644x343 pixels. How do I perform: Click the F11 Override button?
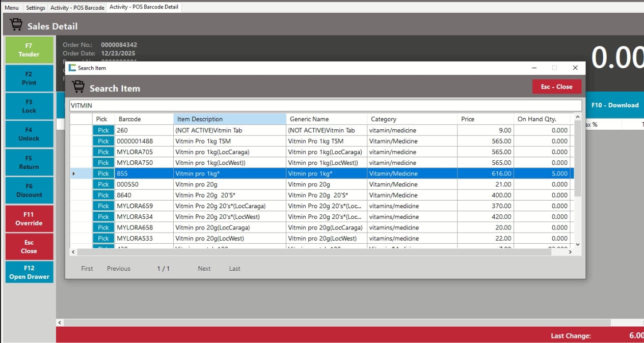tap(29, 219)
